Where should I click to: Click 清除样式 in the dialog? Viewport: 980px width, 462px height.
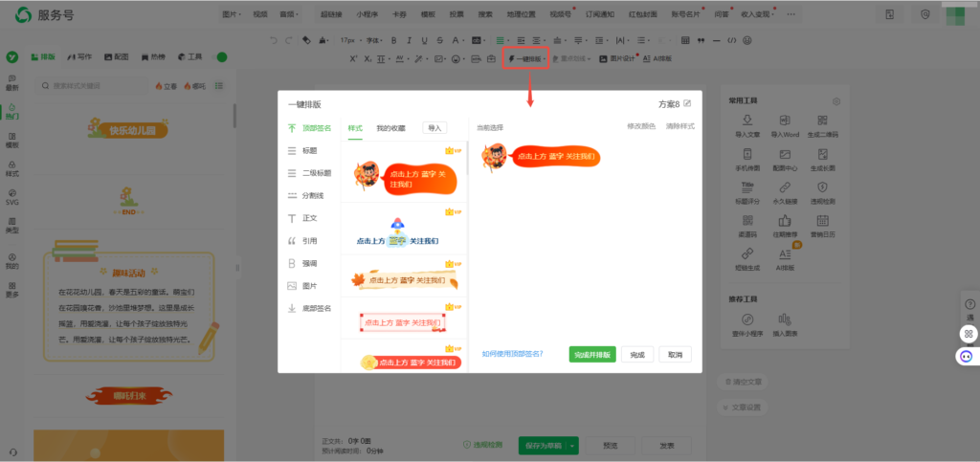coord(680,126)
